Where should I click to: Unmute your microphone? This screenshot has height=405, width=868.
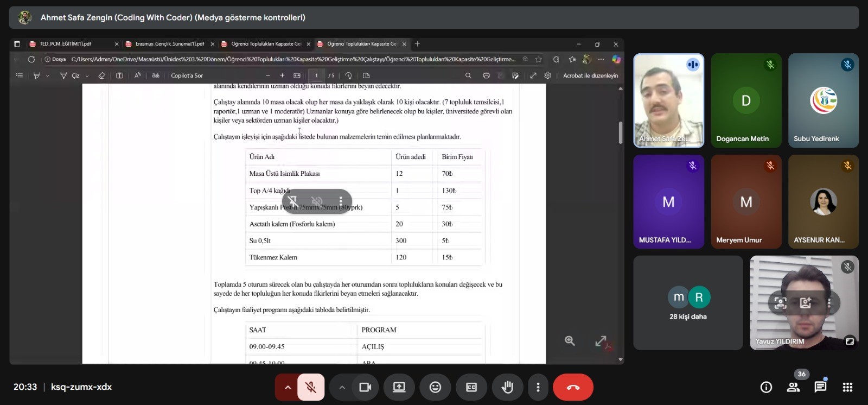311,387
